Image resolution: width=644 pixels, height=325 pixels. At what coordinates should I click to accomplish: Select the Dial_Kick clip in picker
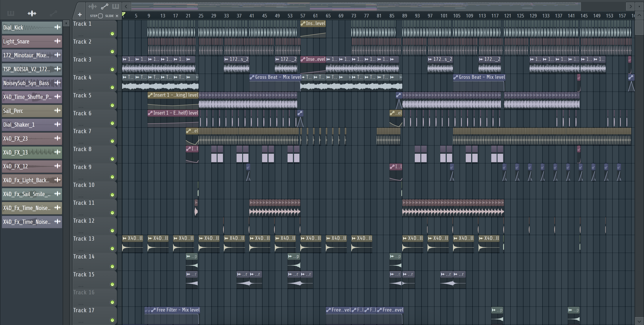click(x=32, y=28)
